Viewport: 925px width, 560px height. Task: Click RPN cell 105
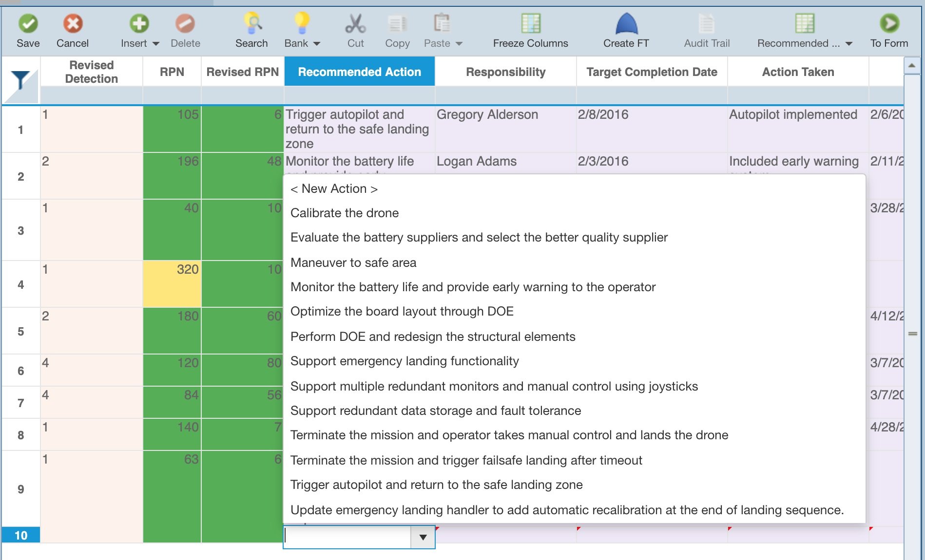(x=172, y=129)
